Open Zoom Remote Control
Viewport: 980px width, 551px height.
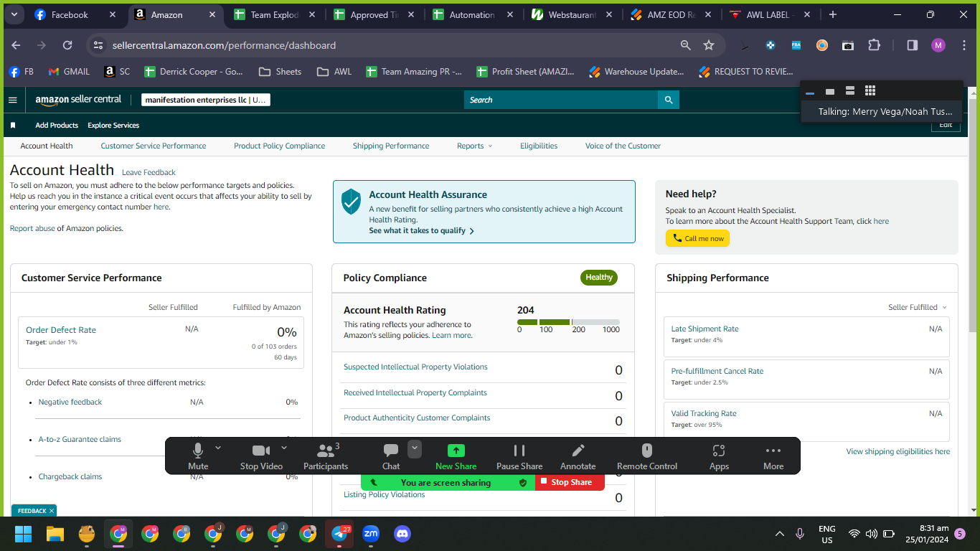point(647,456)
